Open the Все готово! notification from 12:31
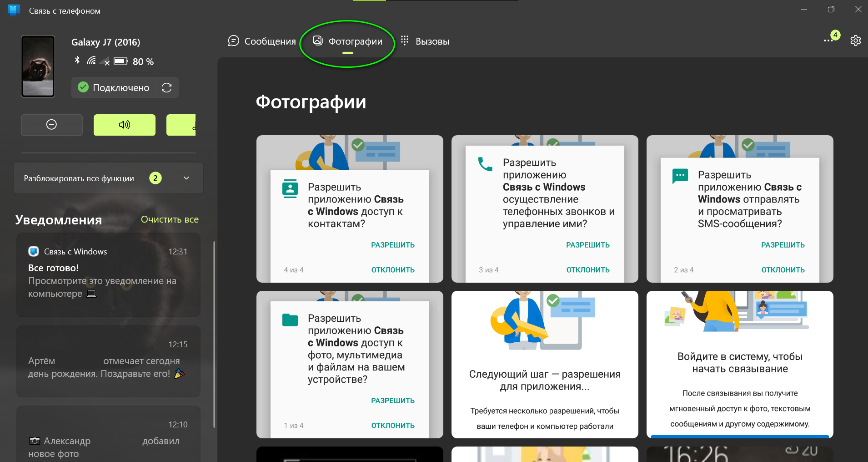Viewport: 868px width, 462px height. [x=108, y=275]
